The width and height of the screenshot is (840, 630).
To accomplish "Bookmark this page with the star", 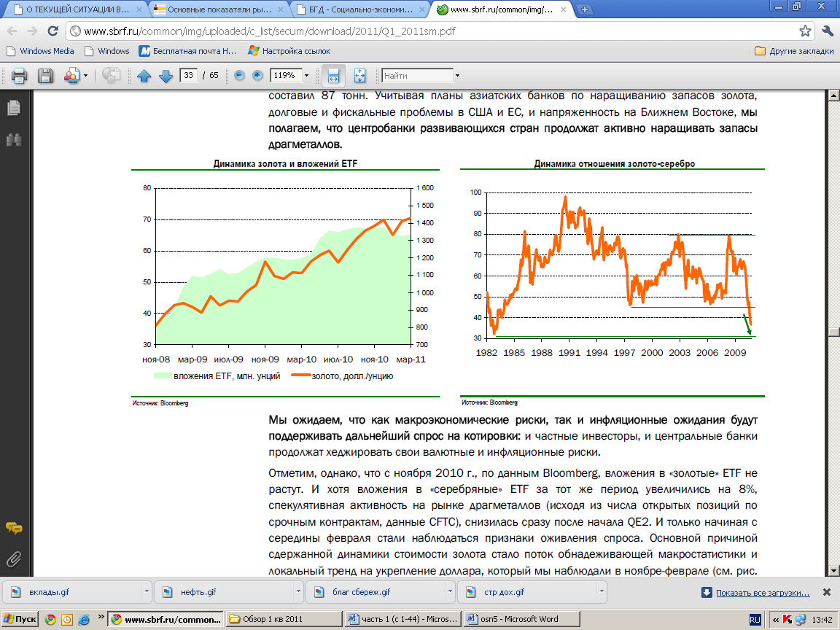I will (x=805, y=31).
